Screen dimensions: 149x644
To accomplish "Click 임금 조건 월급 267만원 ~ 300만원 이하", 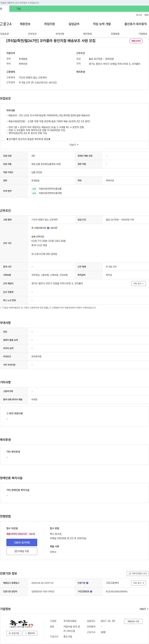I will pyautogui.click(x=120, y=220).
